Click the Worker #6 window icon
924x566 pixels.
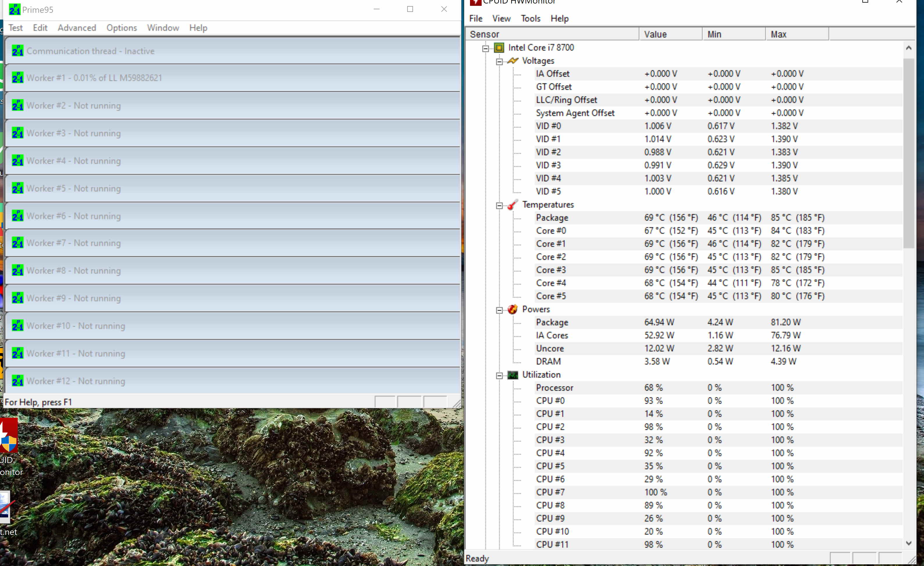18,216
